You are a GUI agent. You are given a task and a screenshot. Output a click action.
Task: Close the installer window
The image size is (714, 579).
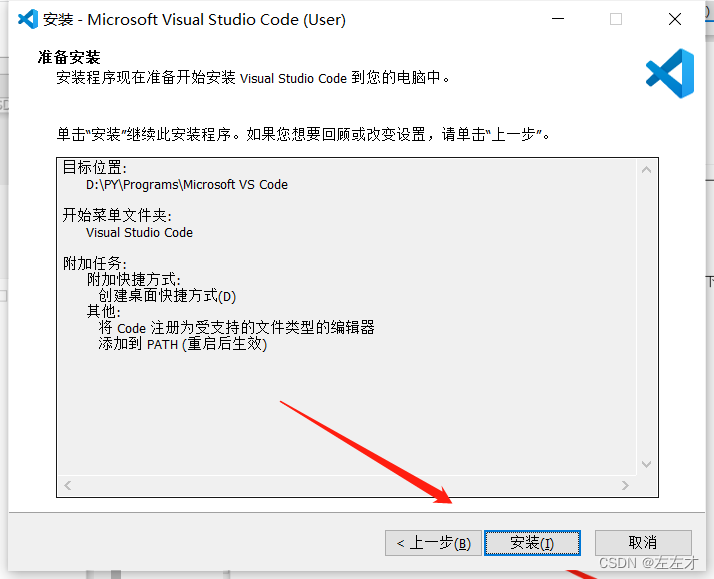coord(675,19)
